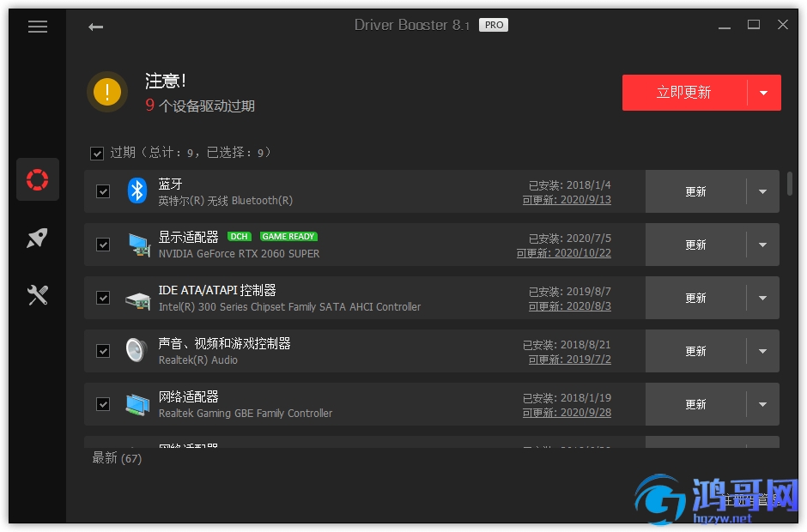Screen dimensions: 807x532
Task: Update the 显示适配器 NVIDIA driver
Action: pyautogui.click(x=696, y=245)
